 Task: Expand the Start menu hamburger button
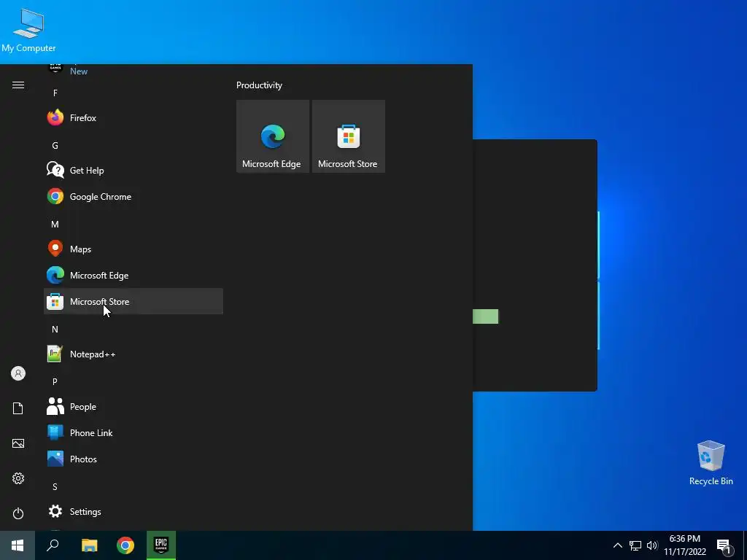coord(18,85)
